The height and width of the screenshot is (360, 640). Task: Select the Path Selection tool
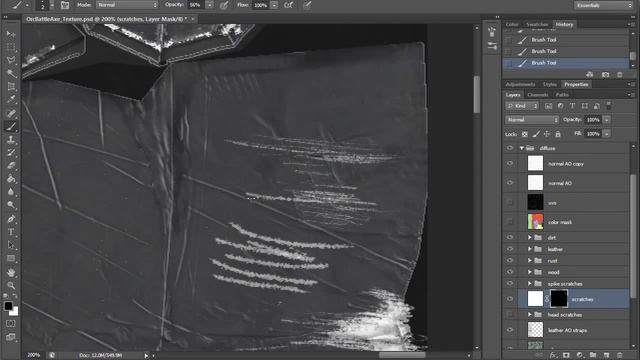pyautogui.click(x=11, y=245)
